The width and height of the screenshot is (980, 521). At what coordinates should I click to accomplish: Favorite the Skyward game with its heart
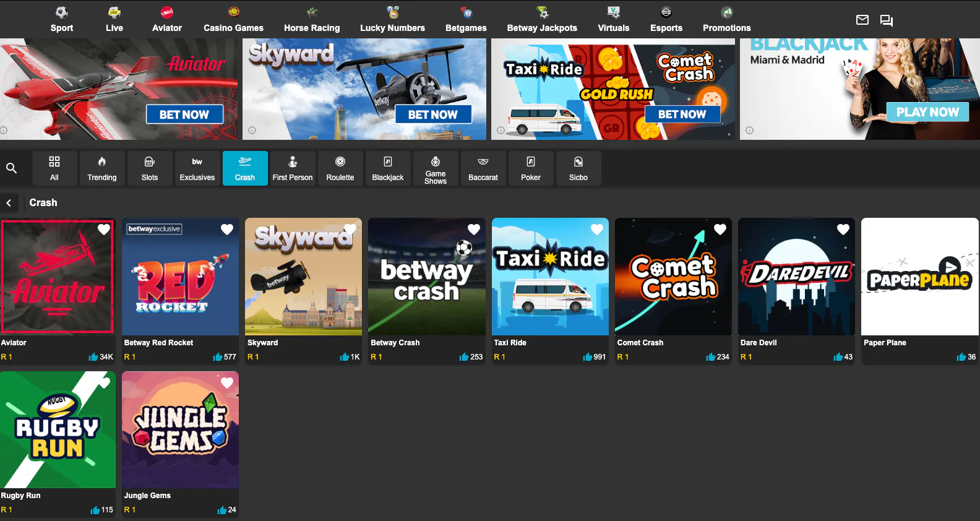350,230
